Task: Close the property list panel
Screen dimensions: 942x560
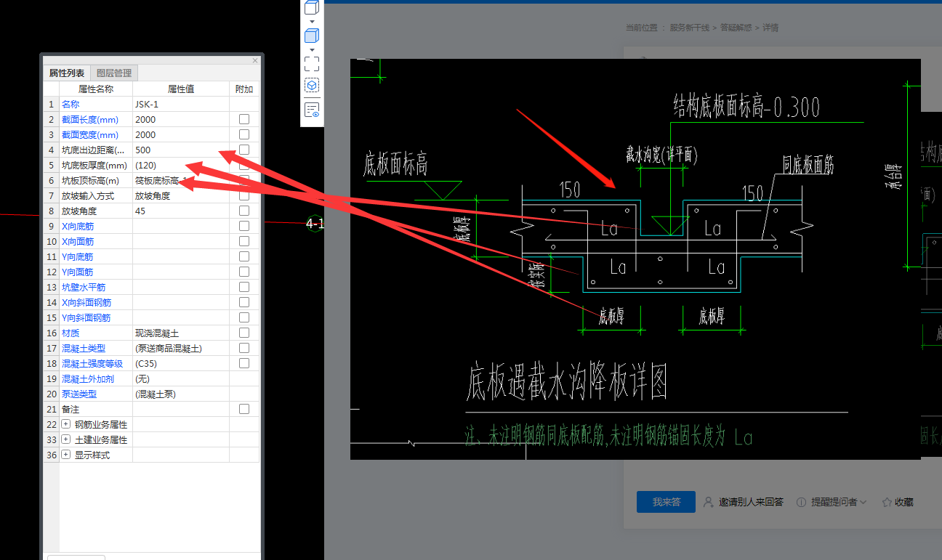Action: pyautogui.click(x=255, y=61)
